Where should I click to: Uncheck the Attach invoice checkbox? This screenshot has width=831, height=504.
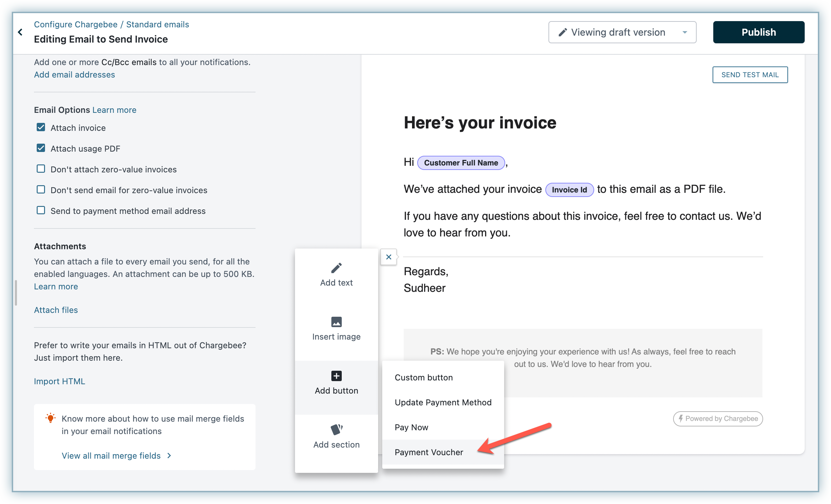tap(41, 127)
